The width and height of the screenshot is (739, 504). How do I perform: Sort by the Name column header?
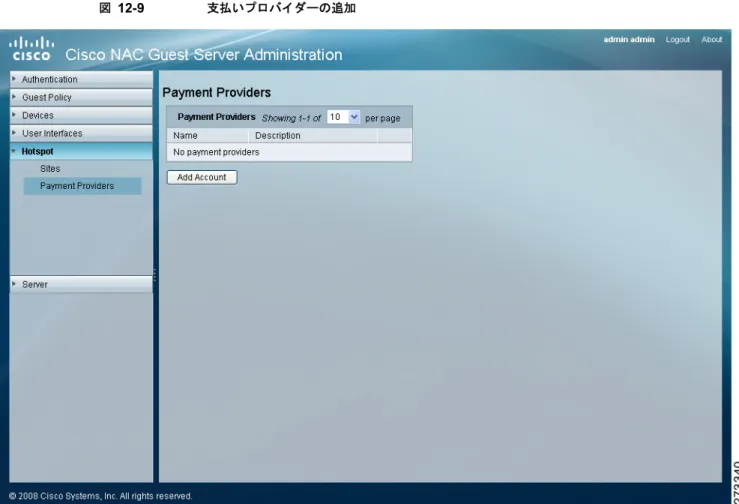(207, 135)
